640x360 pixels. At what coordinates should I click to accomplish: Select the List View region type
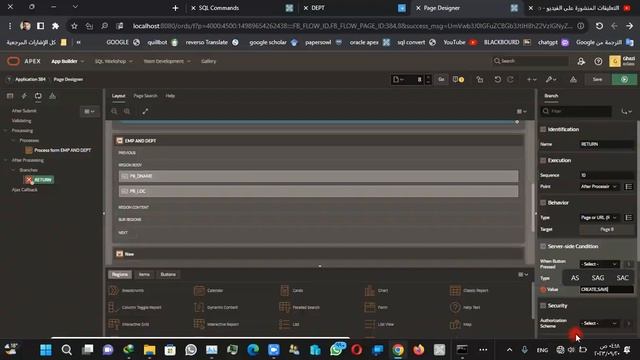click(379, 324)
